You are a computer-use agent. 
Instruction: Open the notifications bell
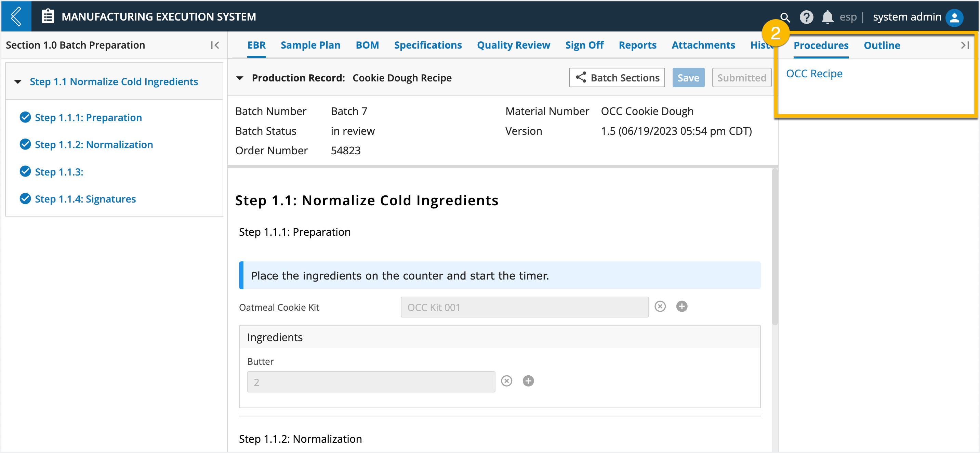[827, 17]
